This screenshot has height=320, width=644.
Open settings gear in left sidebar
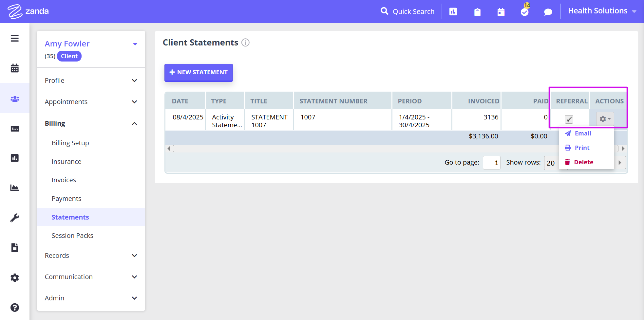pyautogui.click(x=15, y=278)
